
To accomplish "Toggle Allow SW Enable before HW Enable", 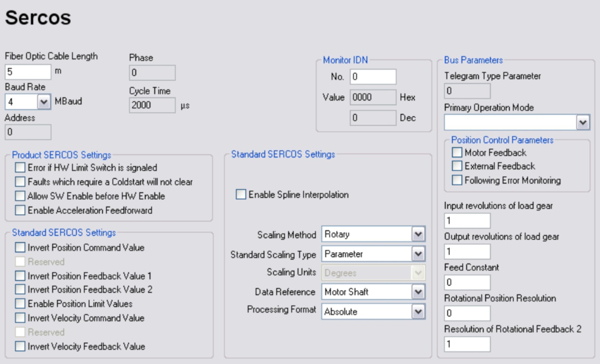I will (x=20, y=196).
